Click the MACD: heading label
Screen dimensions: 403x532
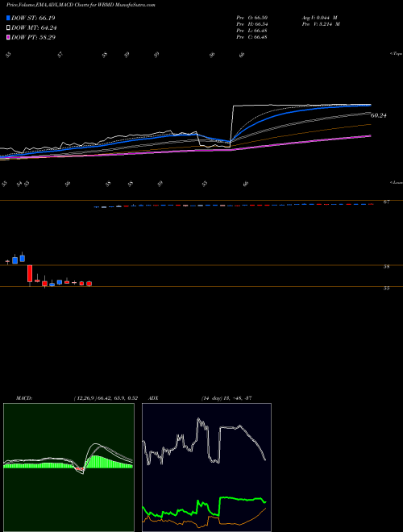24,398
